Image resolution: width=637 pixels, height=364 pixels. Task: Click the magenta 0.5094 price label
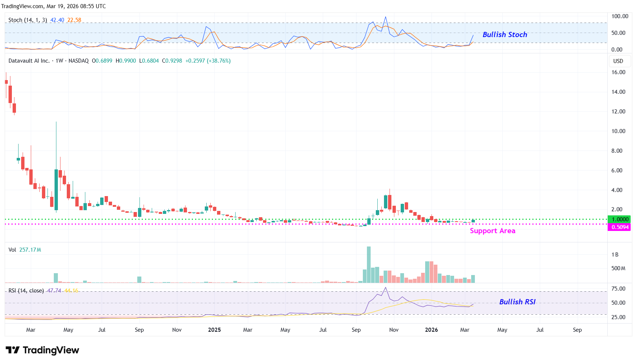pos(620,227)
